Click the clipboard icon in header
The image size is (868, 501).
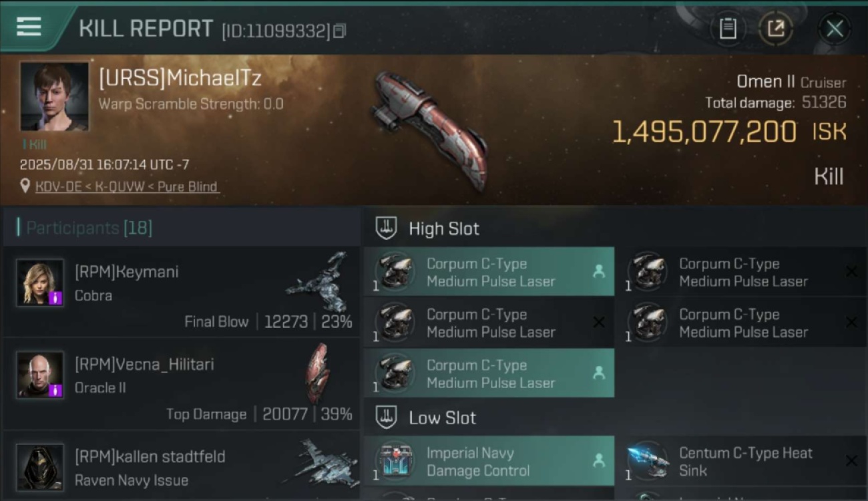pos(728,29)
